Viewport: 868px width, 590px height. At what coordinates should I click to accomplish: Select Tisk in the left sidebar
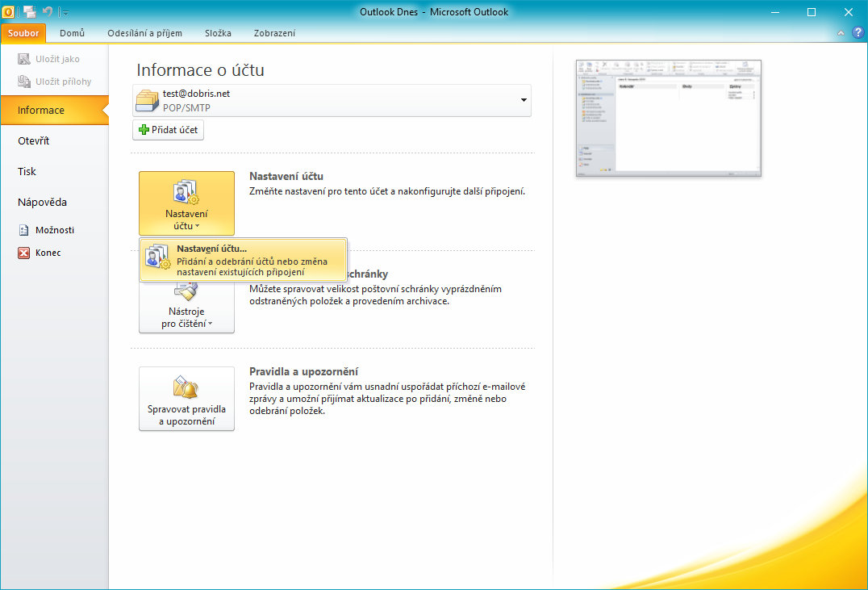point(27,171)
